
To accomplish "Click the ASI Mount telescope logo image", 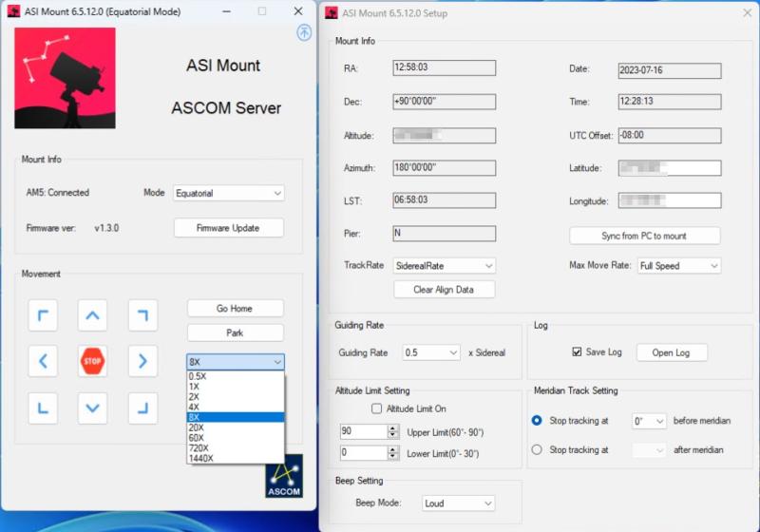I will pos(65,78).
